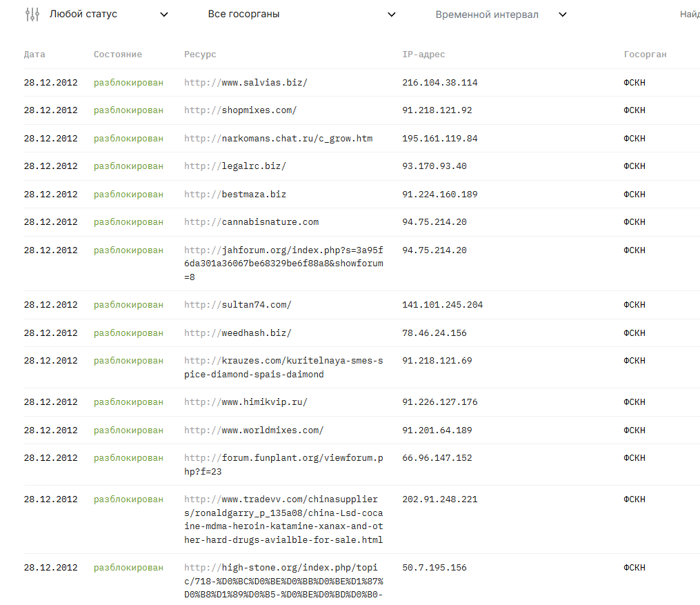700x605 pixels.
Task: Click the date in shopmixes.com row
Action: 50,110
